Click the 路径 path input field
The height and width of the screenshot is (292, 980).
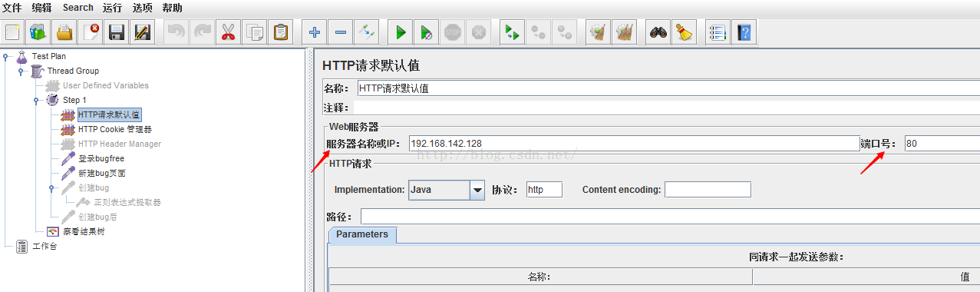pos(670,217)
